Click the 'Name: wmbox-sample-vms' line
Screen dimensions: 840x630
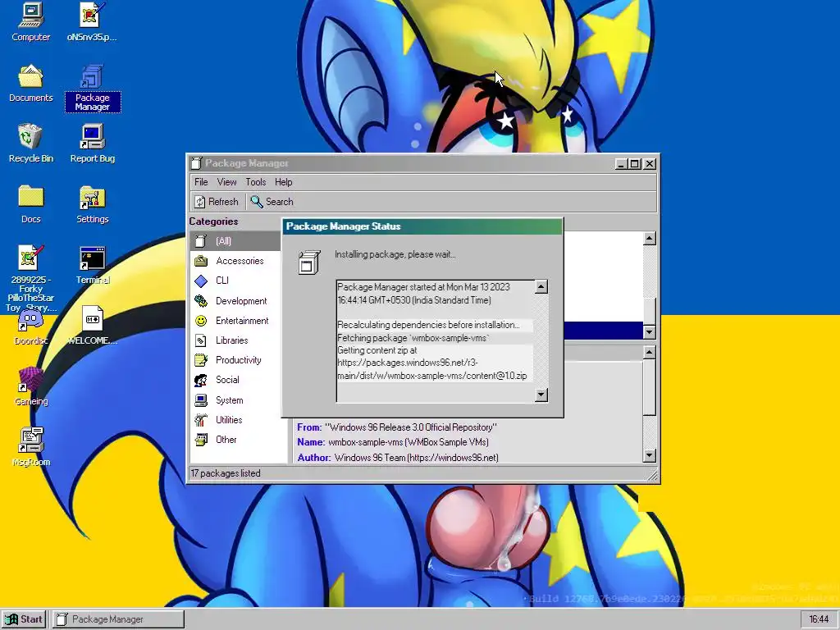click(x=393, y=442)
